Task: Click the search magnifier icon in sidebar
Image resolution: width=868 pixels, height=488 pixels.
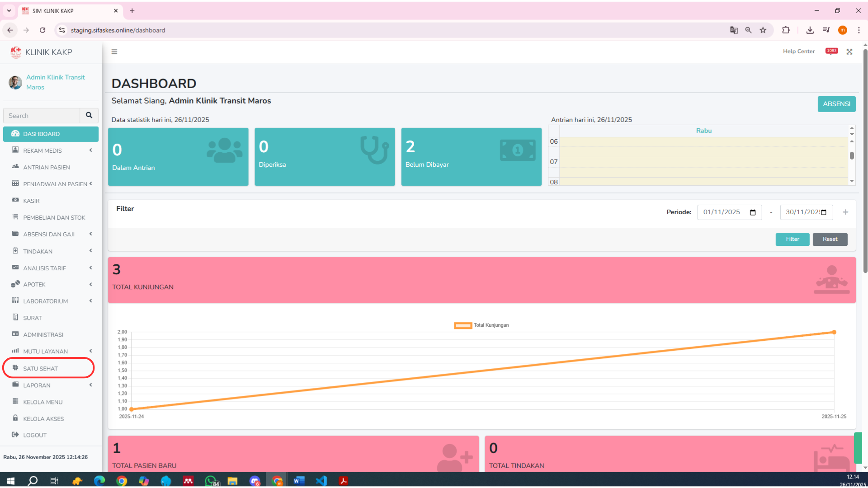Action: point(89,116)
